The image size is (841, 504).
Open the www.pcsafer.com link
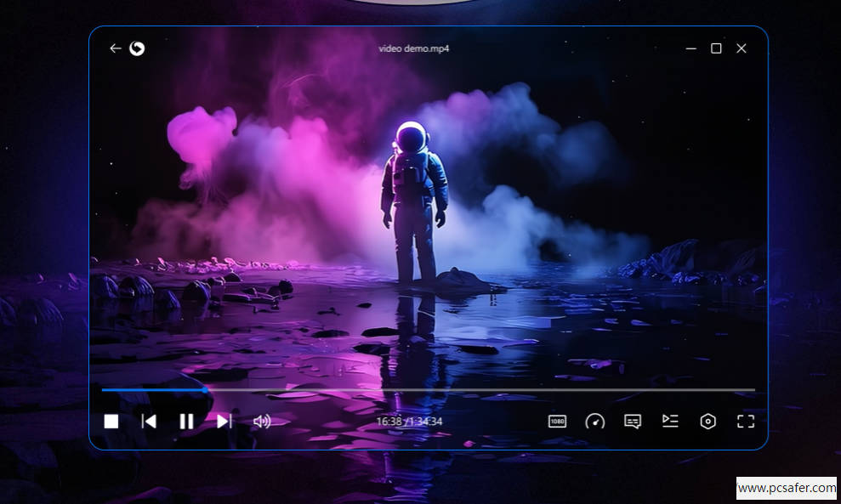(787, 488)
